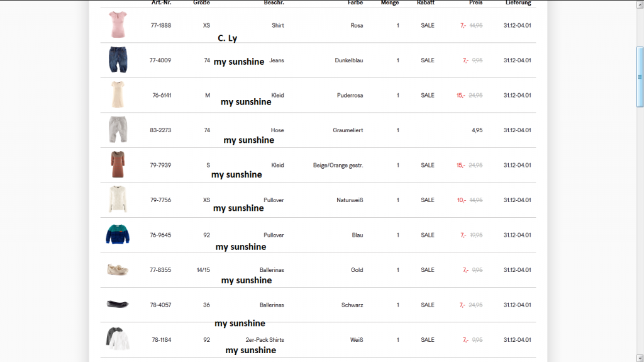Select the powder pink dress image

[x=118, y=95]
